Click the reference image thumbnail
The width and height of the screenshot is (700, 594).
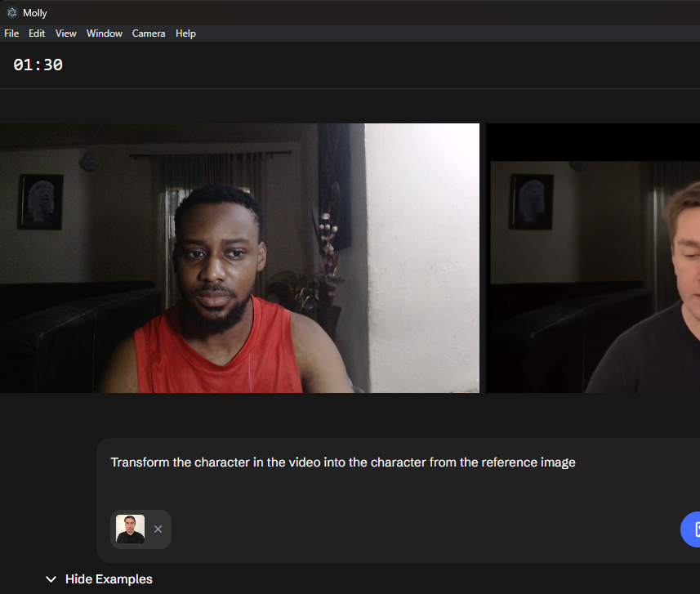click(x=130, y=529)
